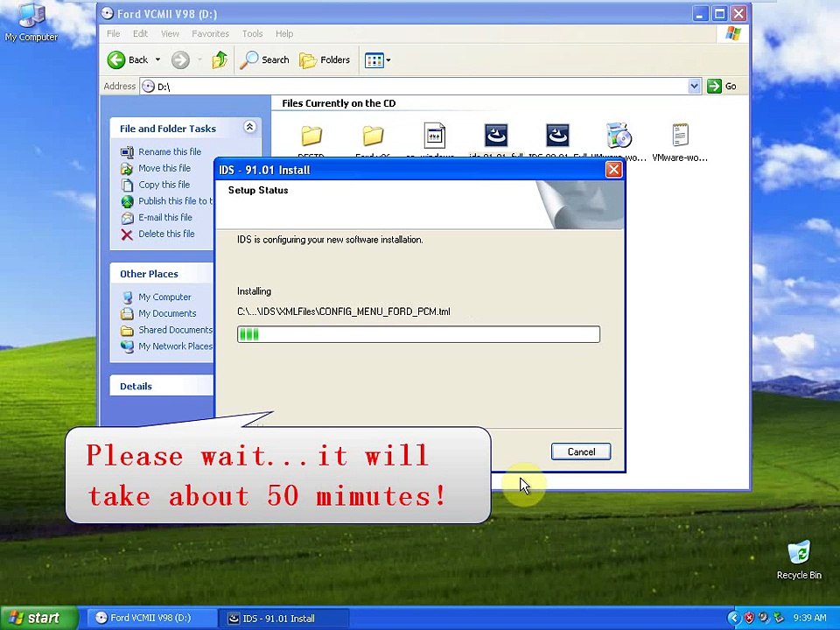The height and width of the screenshot is (630, 840).
Task: Open the Help menu
Action: [284, 34]
